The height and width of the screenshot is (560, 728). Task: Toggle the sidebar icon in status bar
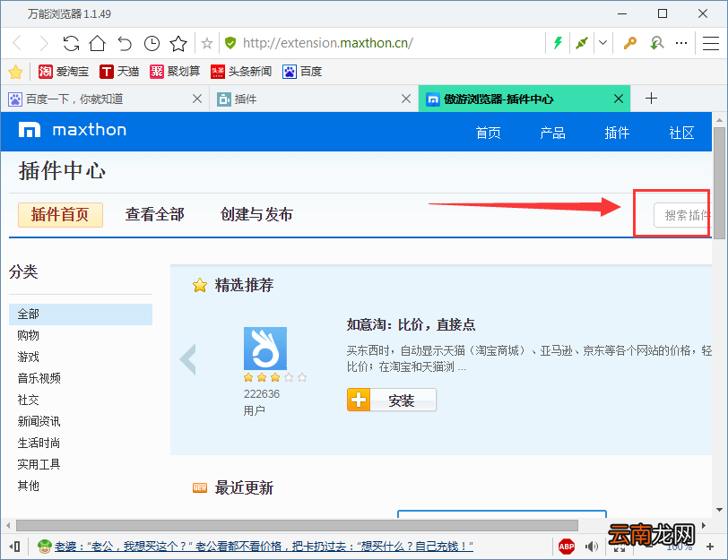(x=14, y=547)
